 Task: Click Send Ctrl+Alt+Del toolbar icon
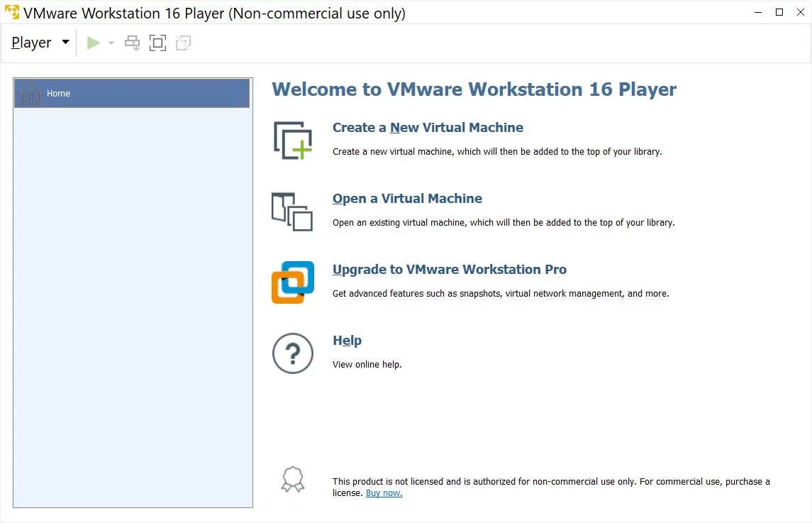tap(133, 43)
